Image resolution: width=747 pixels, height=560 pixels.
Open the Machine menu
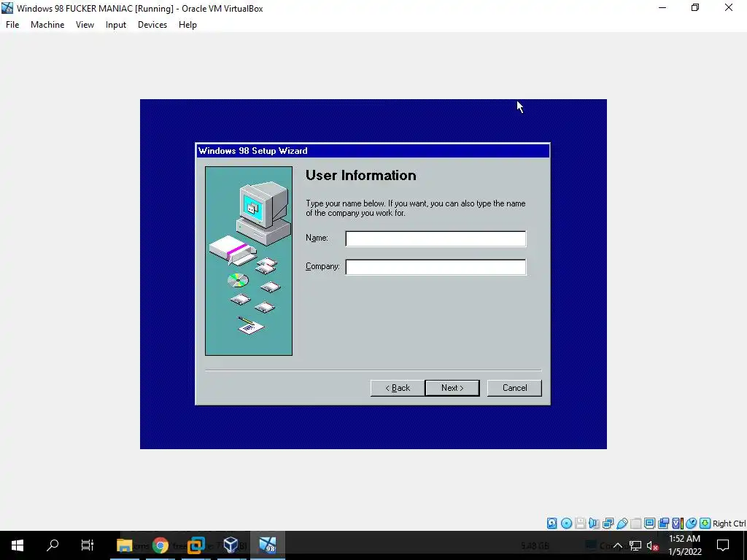[x=47, y=25]
